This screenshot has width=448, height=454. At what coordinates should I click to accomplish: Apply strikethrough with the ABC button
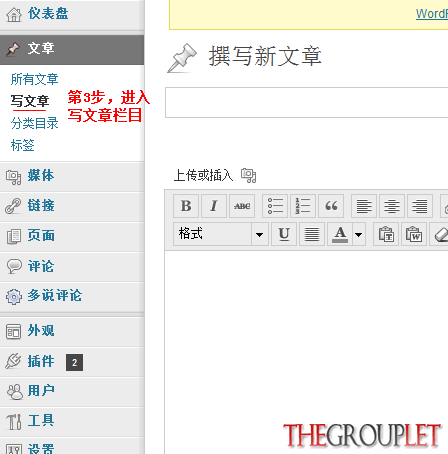[x=242, y=206]
